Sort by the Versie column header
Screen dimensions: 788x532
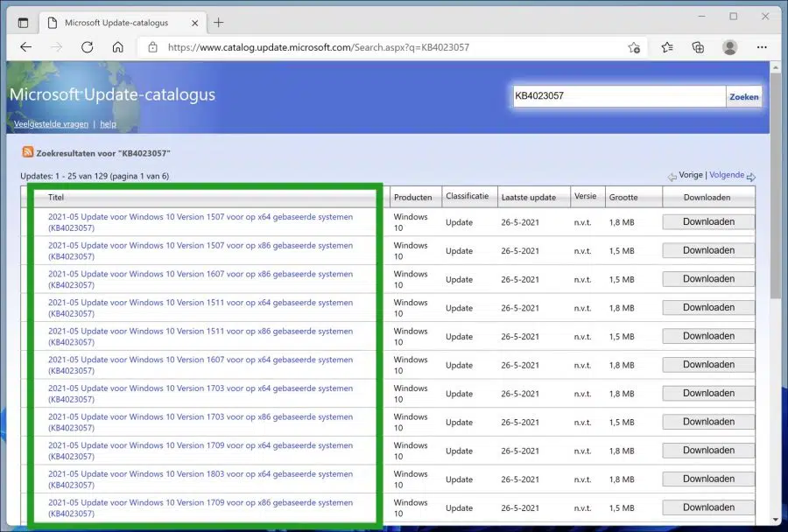pos(586,196)
